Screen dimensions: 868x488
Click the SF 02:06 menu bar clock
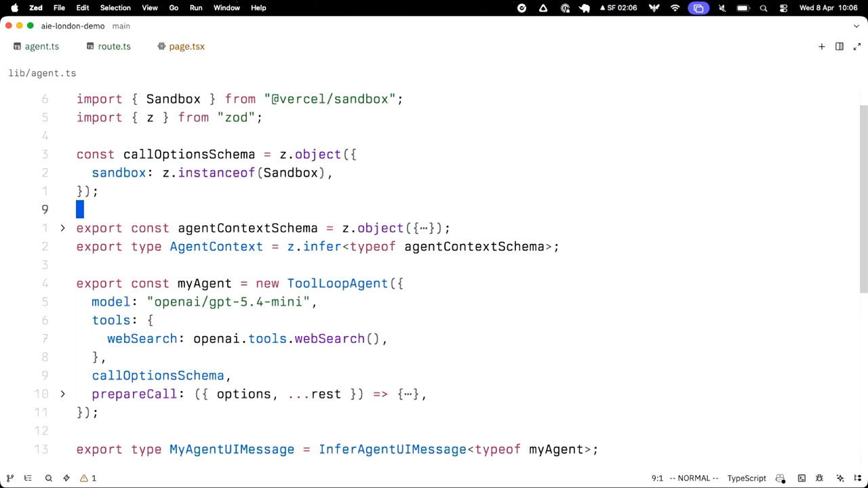tap(618, 7)
